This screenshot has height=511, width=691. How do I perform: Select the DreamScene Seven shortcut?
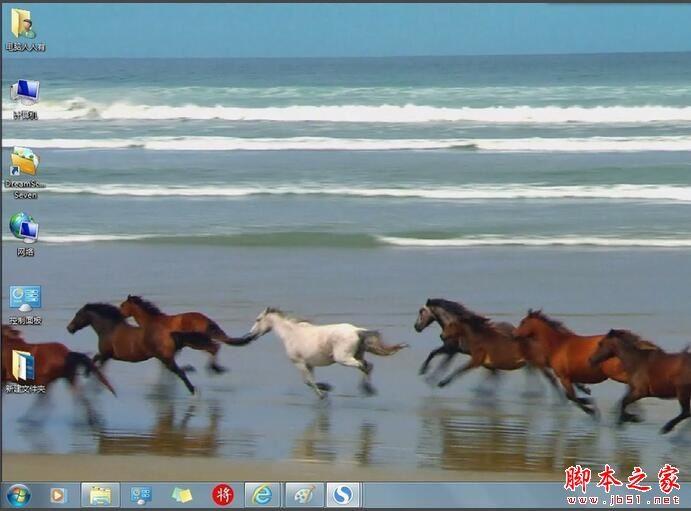(x=24, y=161)
